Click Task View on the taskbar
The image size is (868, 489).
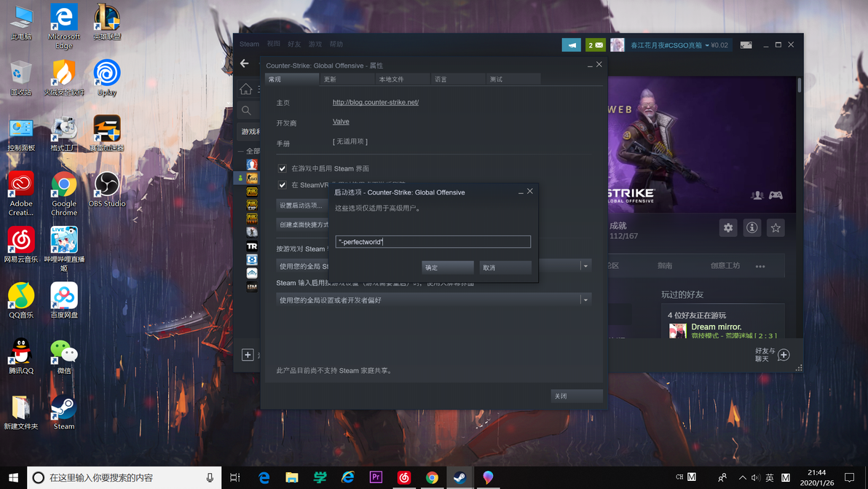click(235, 477)
